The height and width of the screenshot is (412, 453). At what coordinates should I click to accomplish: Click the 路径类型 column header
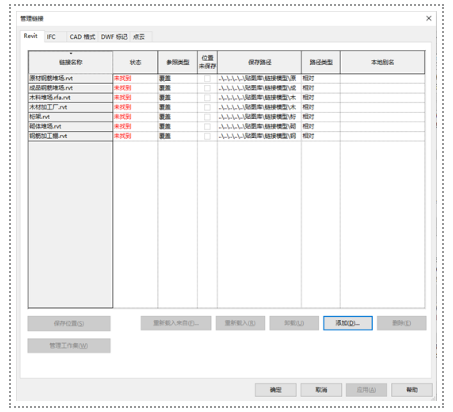point(321,62)
